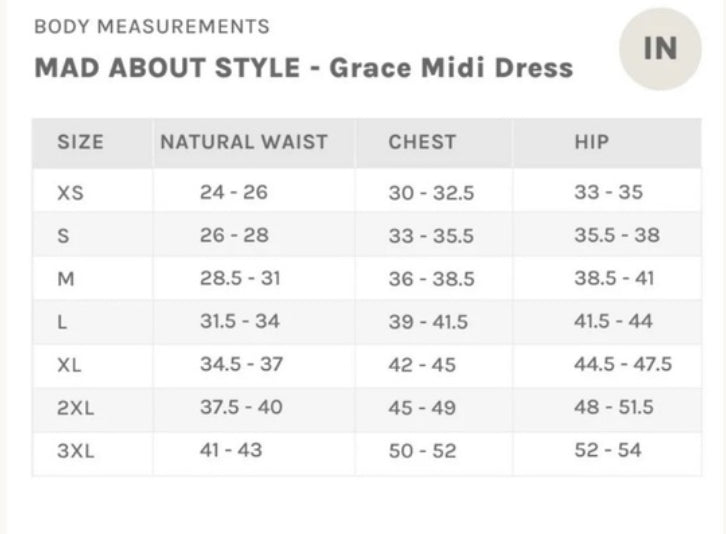Click the BODY MEASUREMENTS heading

tap(152, 26)
